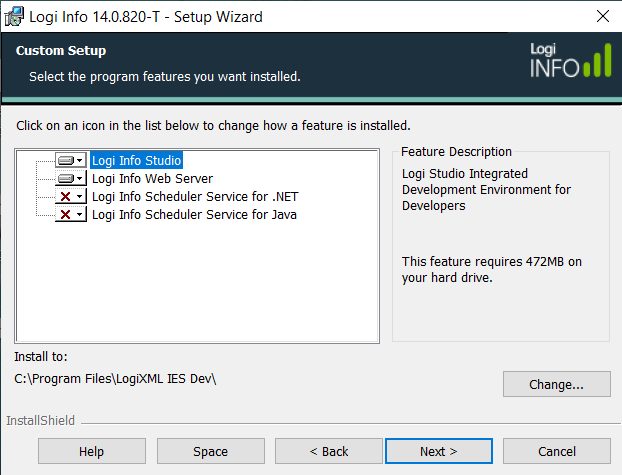Click the 'Install to:' label
The width and height of the screenshot is (622, 475).
[41, 356]
